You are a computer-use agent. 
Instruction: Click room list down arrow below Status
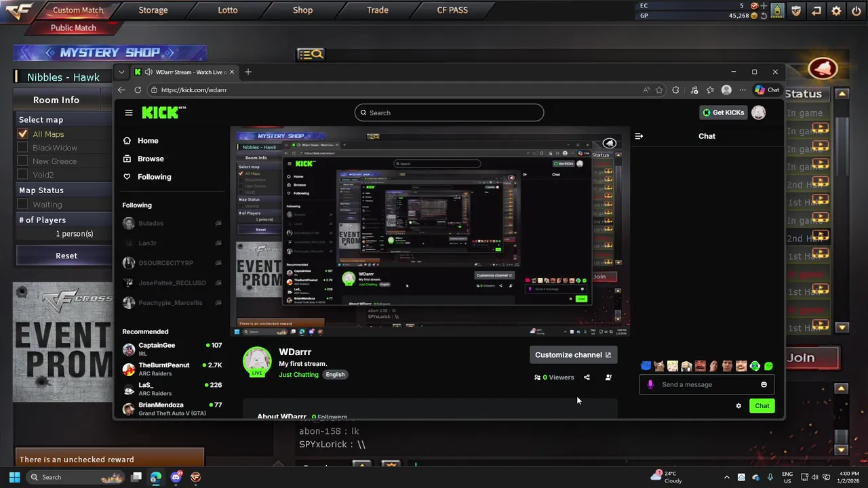coord(842,327)
